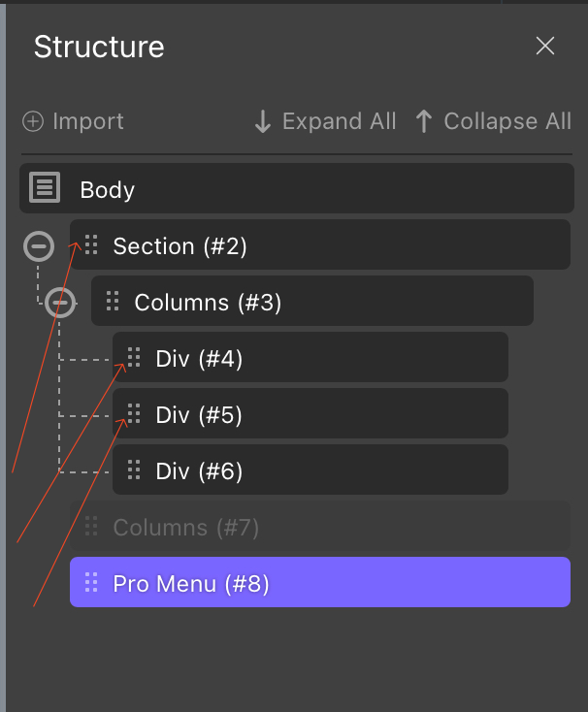This screenshot has width=588, height=712.
Task: Click the drag handle of Div (#4)
Action: [134, 357]
